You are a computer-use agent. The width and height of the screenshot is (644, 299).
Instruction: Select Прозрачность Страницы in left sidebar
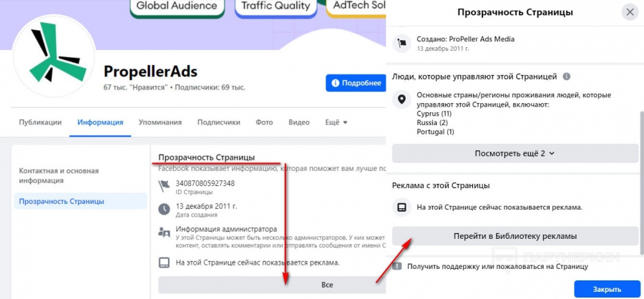tap(80, 201)
